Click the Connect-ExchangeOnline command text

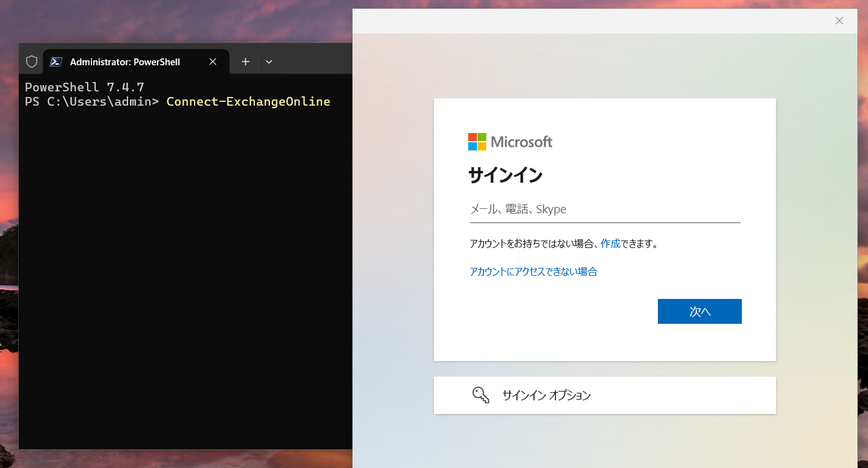[x=248, y=101]
